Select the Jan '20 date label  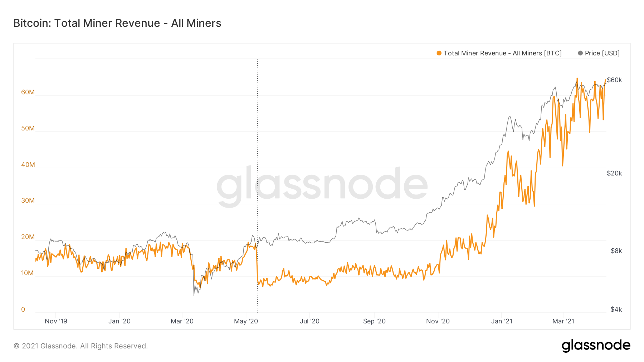(x=119, y=321)
